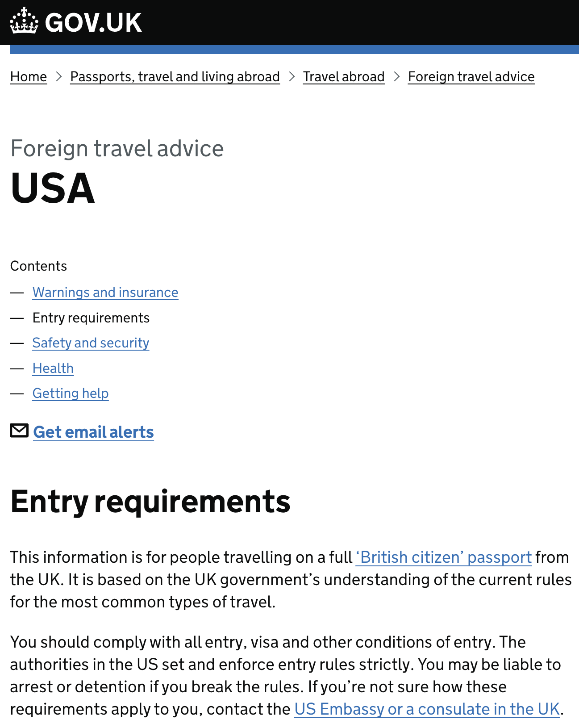Go to the Home breadcrumb link

(29, 77)
